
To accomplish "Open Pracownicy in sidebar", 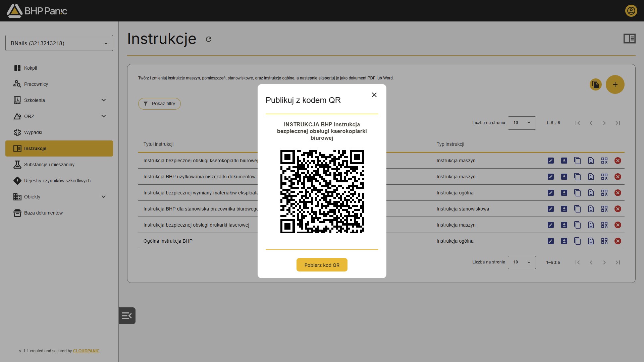I will 59,84.
